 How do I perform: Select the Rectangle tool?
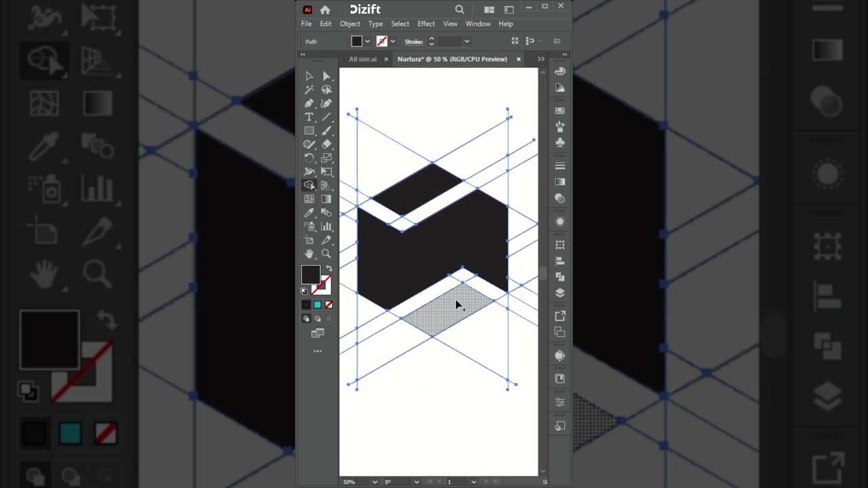click(x=309, y=131)
